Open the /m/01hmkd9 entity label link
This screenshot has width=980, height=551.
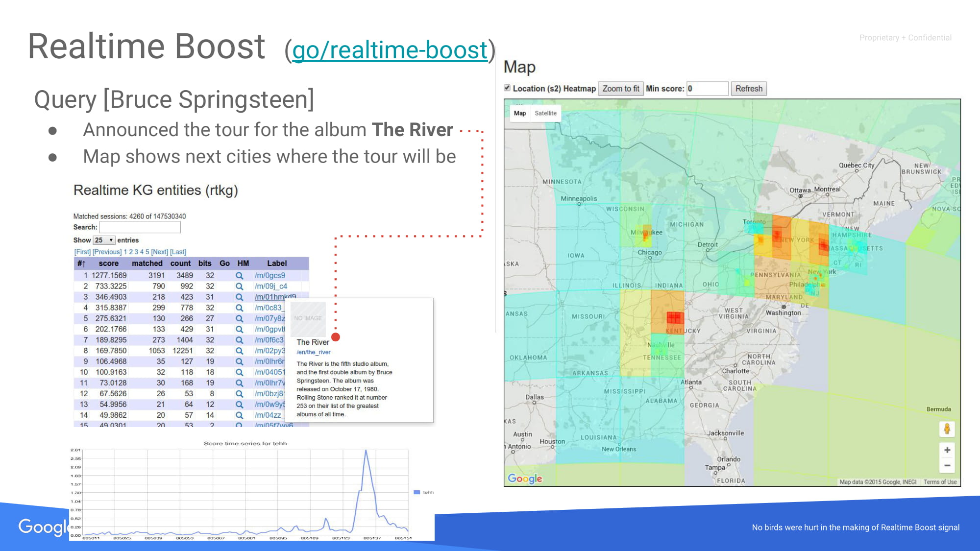point(275,297)
